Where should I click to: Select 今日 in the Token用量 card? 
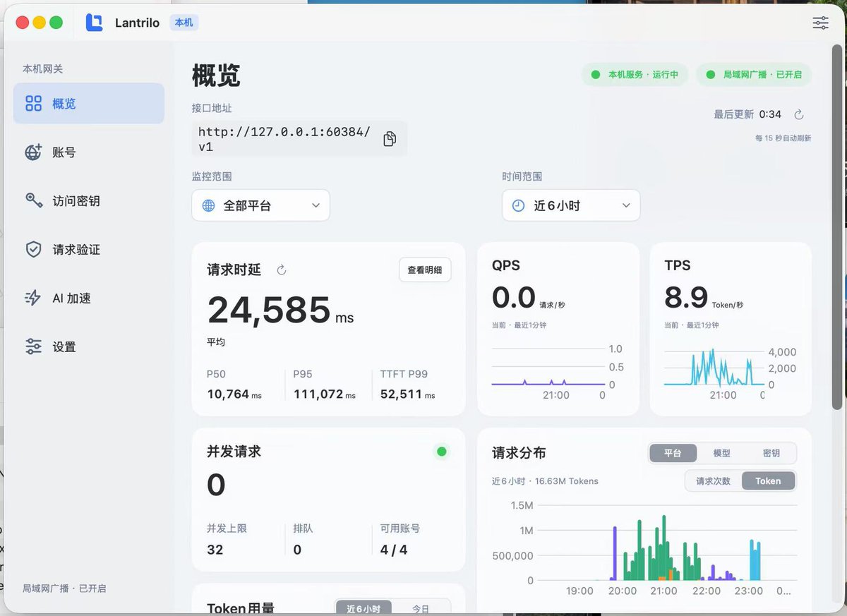click(421, 608)
